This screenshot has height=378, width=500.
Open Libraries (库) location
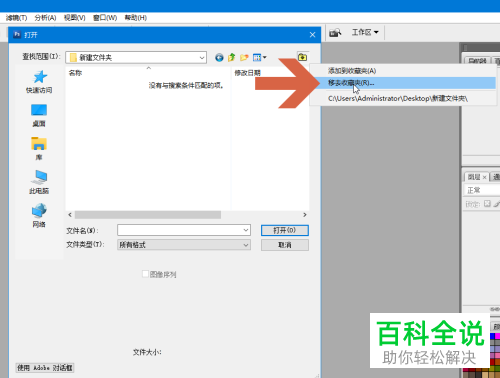[39, 149]
